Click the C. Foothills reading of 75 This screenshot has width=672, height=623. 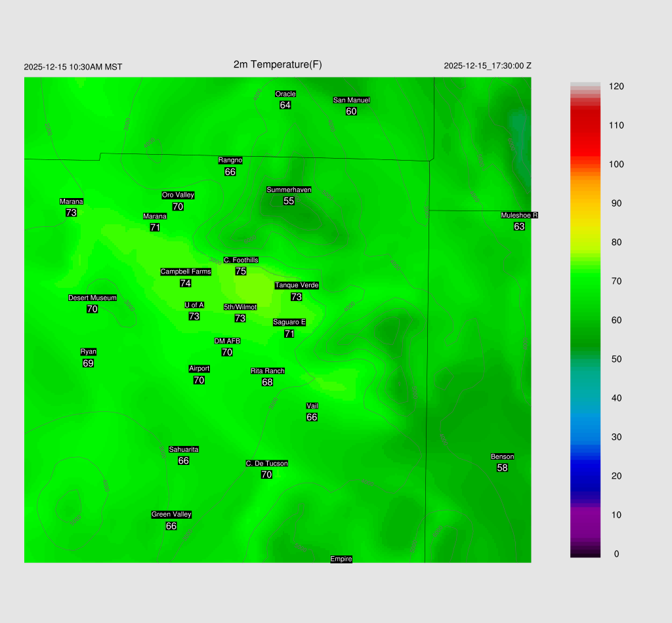(241, 271)
